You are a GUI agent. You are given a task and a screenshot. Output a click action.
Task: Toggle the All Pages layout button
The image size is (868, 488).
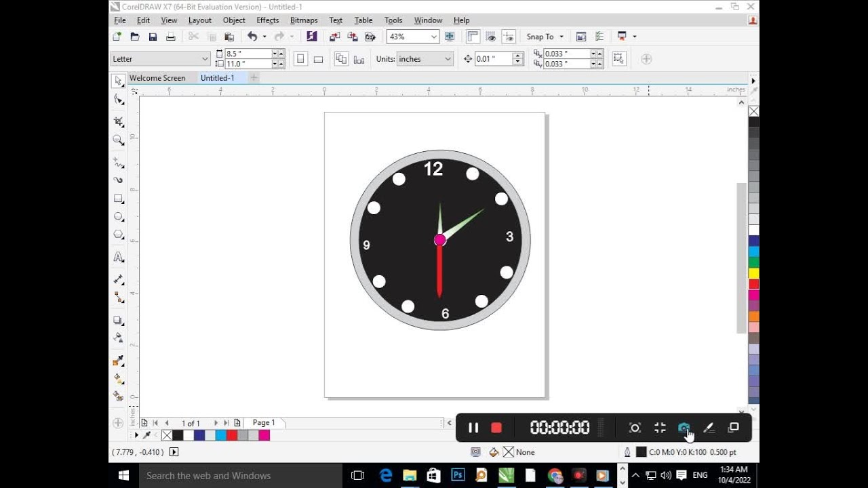[341, 59]
